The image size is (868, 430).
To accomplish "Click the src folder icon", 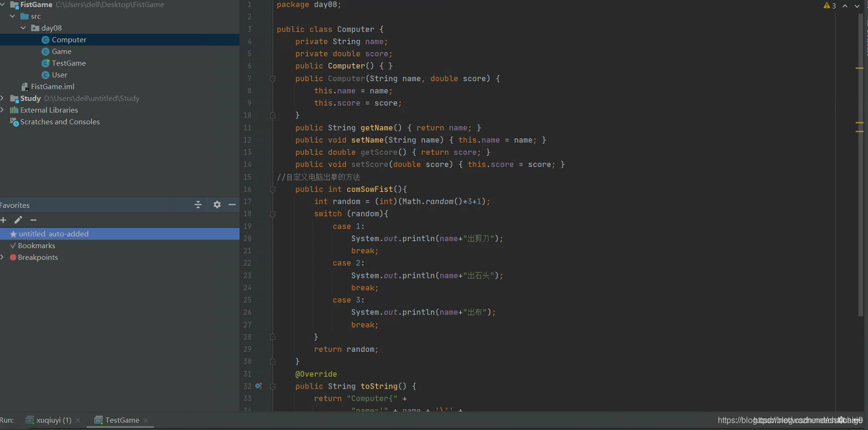I will 25,16.
